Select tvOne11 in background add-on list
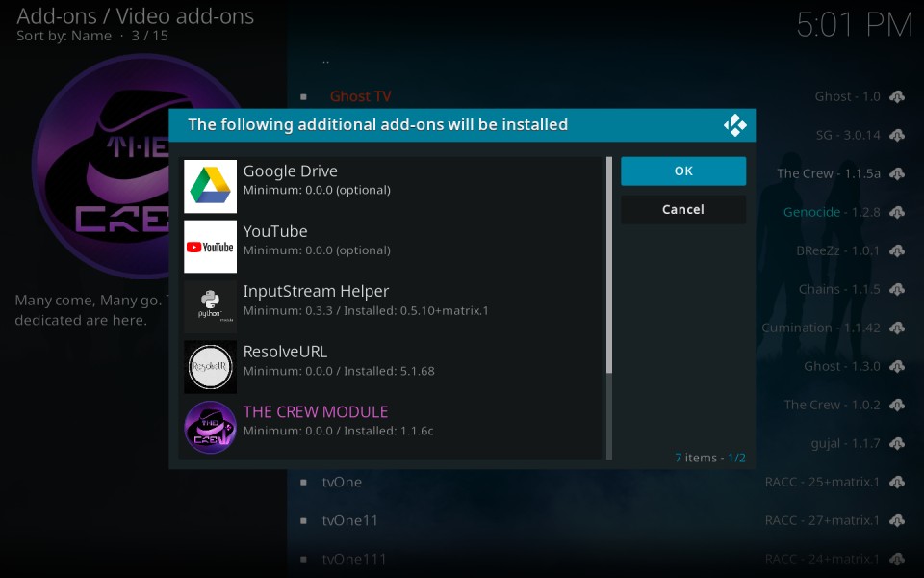This screenshot has width=924, height=578. [x=349, y=520]
